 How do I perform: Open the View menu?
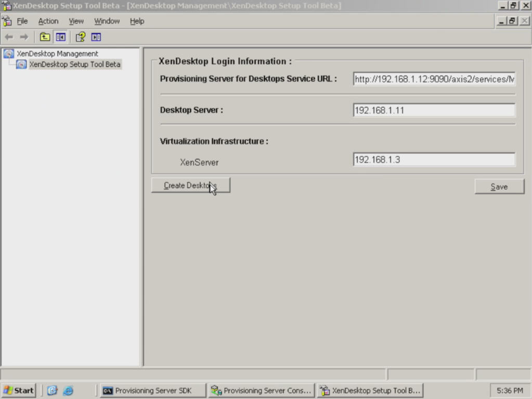pos(76,21)
